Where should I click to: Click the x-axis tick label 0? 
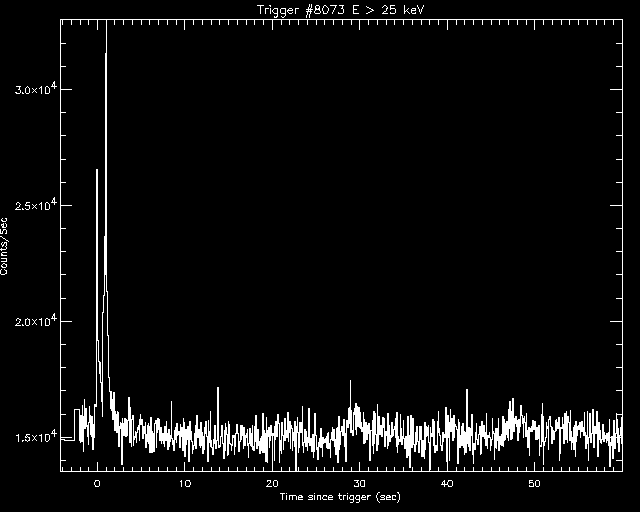[x=97, y=484]
